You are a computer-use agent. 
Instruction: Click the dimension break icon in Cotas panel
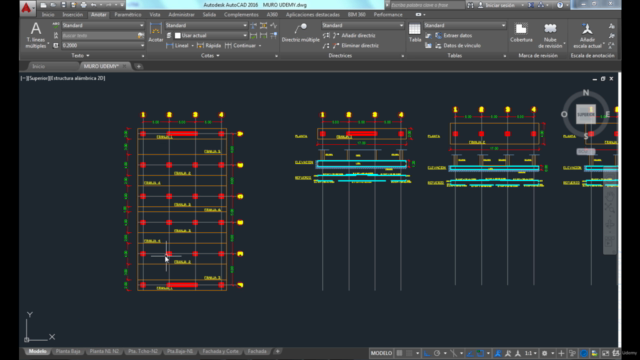[x=253, y=25]
